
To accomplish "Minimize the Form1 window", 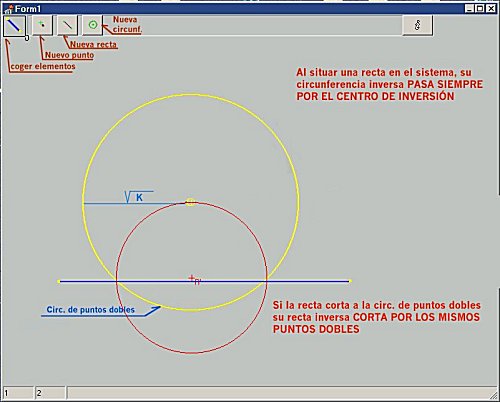I will (469, 9).
